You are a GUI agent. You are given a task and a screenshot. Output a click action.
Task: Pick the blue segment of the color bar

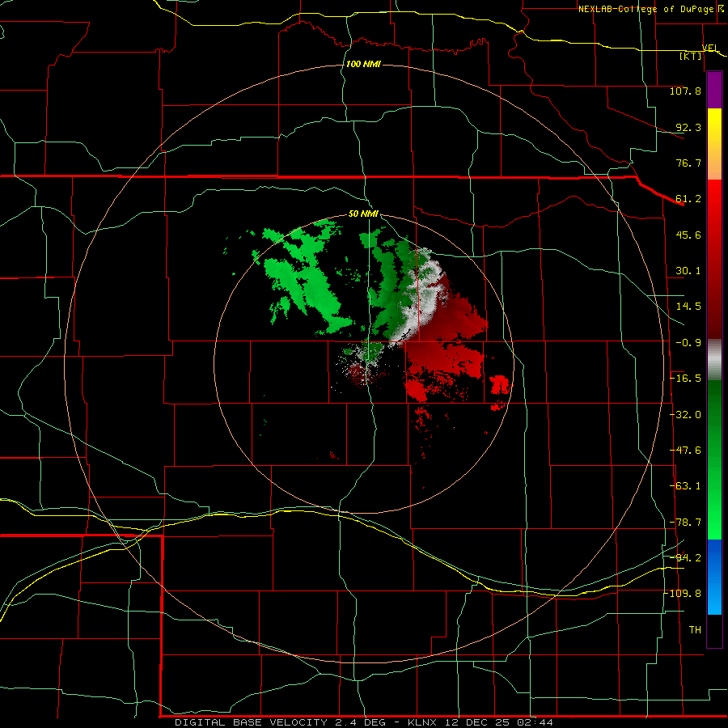(x=714, y=577)
